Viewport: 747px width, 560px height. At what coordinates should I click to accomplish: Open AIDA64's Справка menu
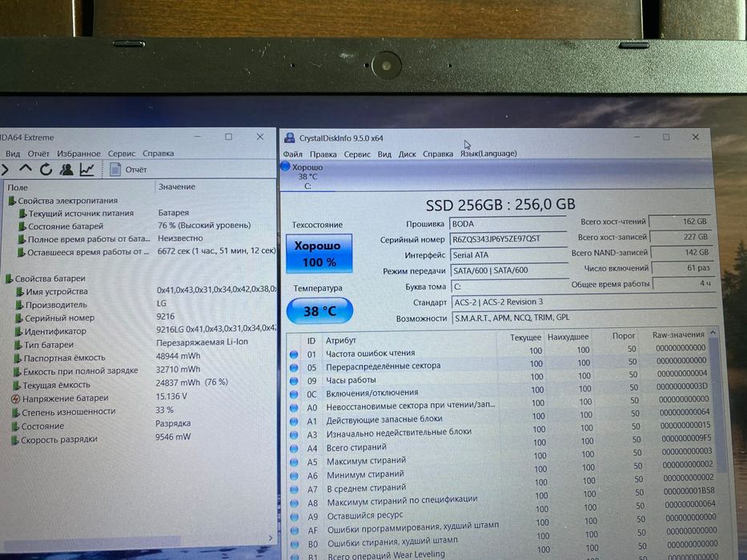[159, 154]
